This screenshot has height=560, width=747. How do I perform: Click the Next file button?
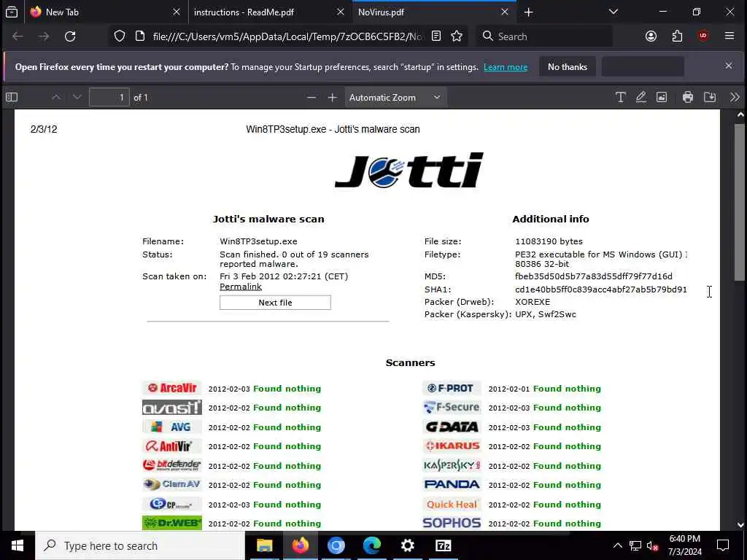point(275,303)
